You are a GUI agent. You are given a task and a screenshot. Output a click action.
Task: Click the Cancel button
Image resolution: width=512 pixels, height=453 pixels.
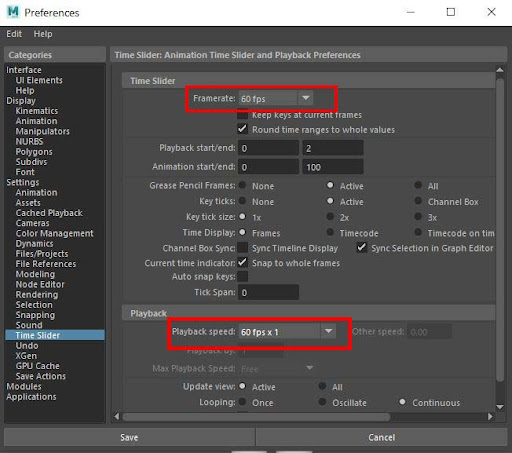coord(382,437)
